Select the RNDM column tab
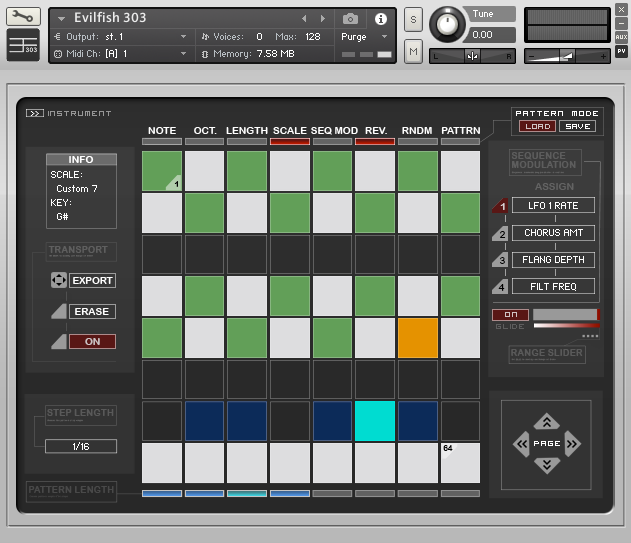Viewport: 631px width, 543px height. [417, 131]
